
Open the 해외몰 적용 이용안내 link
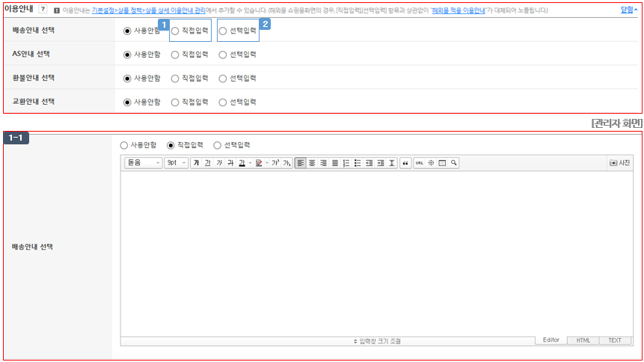459,10
